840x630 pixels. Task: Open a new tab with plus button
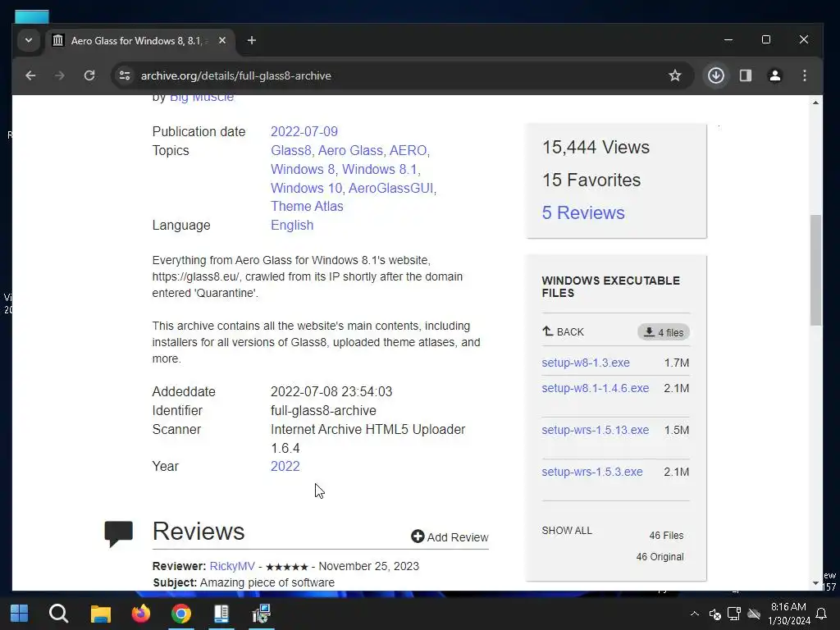(251, 41)
